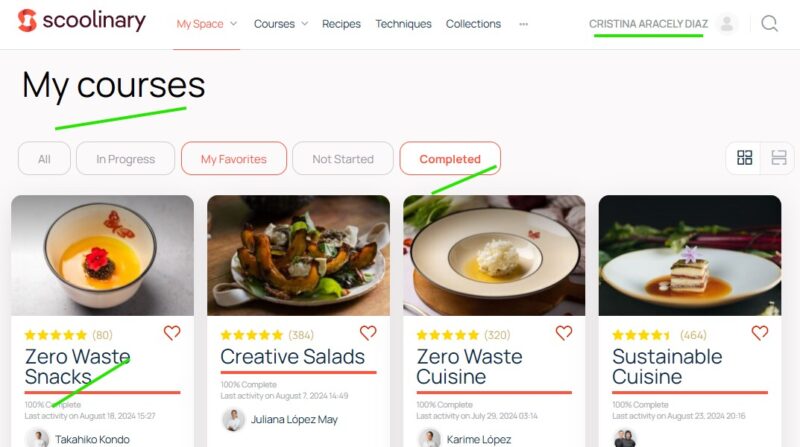
Task: Open the search magnifier icon
Action: pyautogui.click(x=769, y=23)
